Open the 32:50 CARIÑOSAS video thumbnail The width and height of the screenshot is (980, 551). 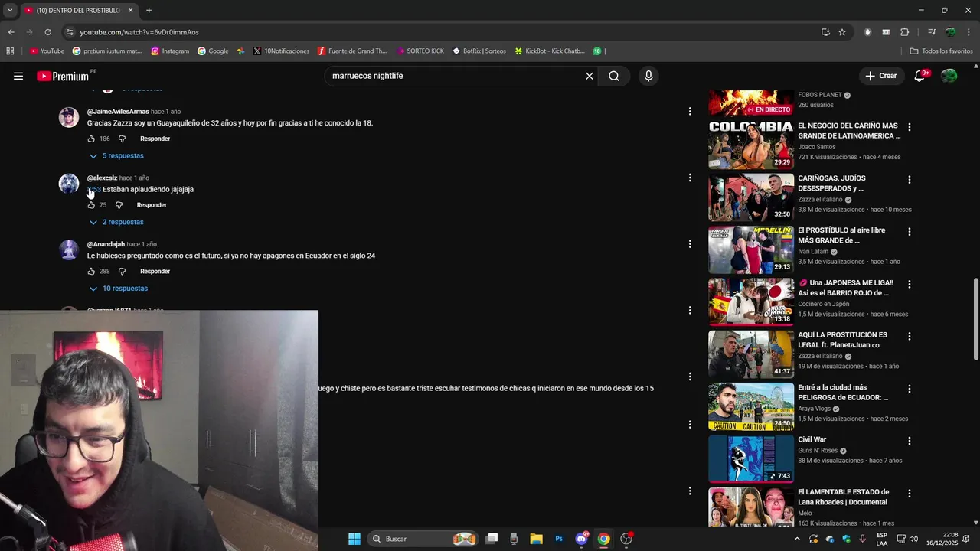(750, 197)
